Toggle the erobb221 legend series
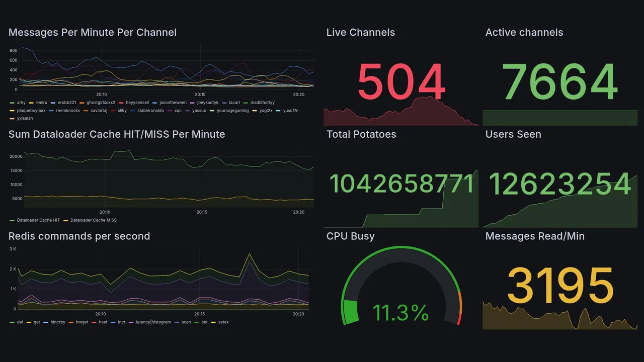 [63, 103]
